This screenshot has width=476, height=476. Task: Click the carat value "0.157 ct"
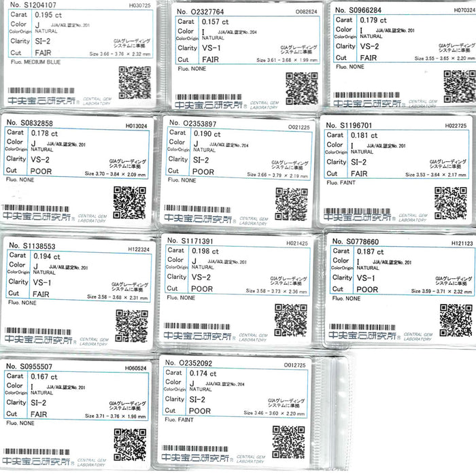215,22
